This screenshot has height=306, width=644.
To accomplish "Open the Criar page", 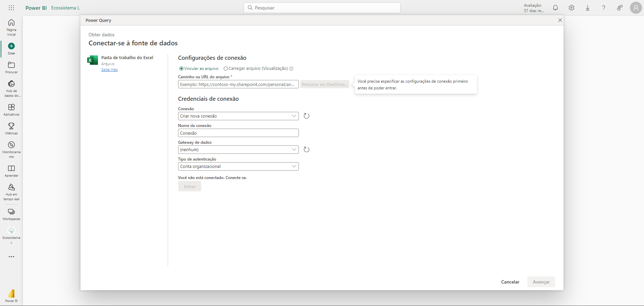I will [x=11, y=49].
